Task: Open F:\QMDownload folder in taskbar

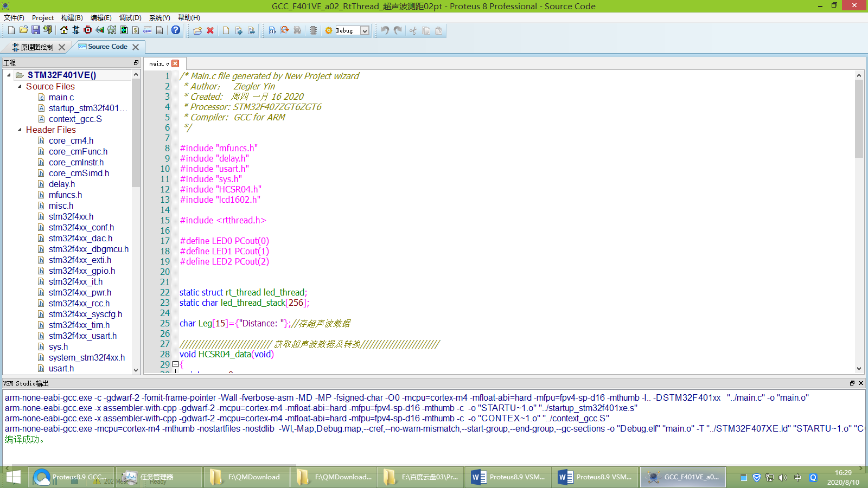Action: tap(246, 477)
